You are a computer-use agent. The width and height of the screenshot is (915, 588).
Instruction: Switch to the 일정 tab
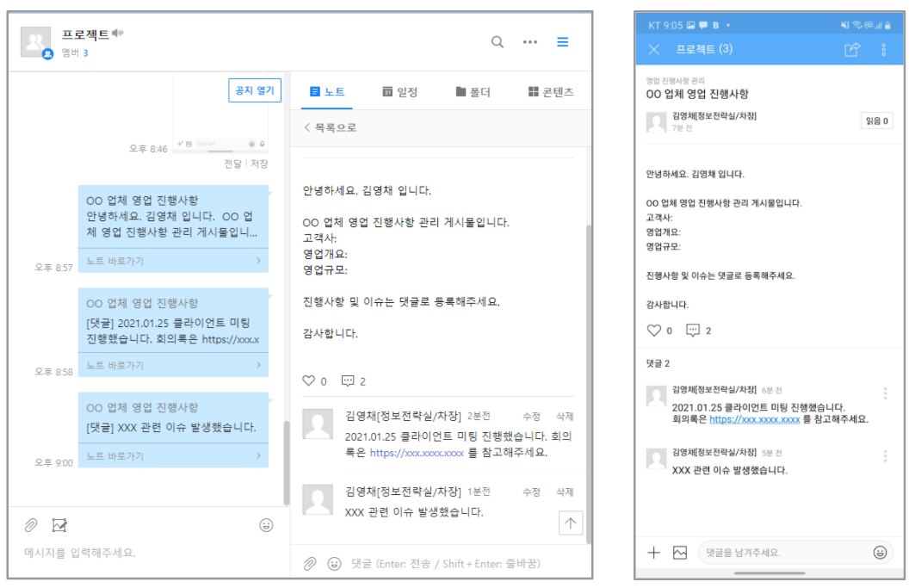[x=399, y=91]
